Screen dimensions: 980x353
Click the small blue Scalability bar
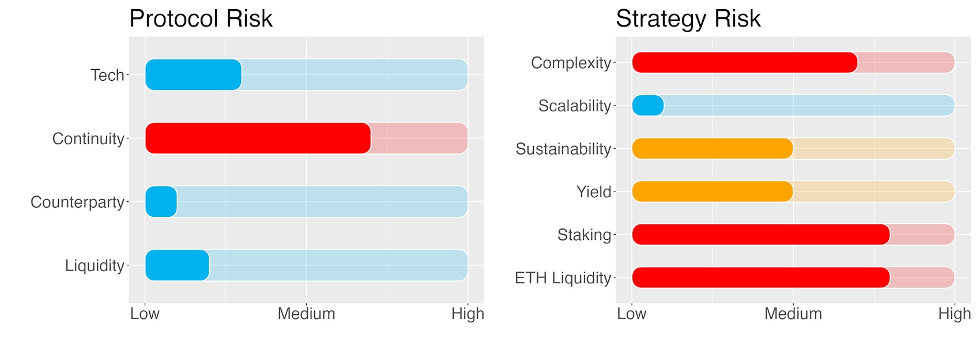(648, 106)
